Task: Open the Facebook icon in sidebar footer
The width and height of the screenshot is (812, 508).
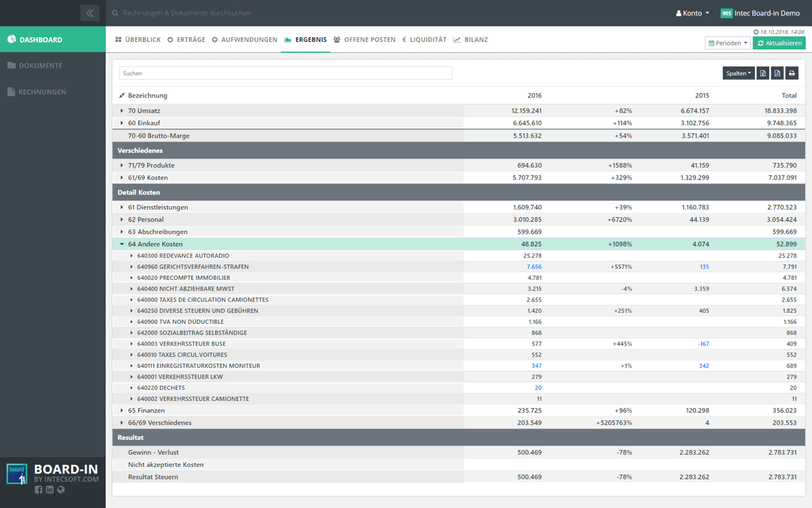Action: (38, 490)
